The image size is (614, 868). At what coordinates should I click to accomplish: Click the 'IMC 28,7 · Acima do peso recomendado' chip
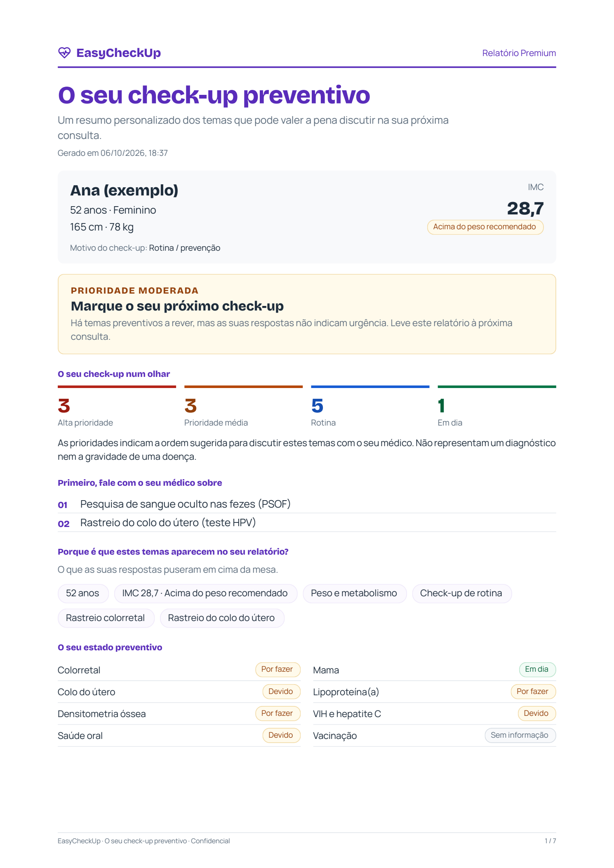(205, 593)
